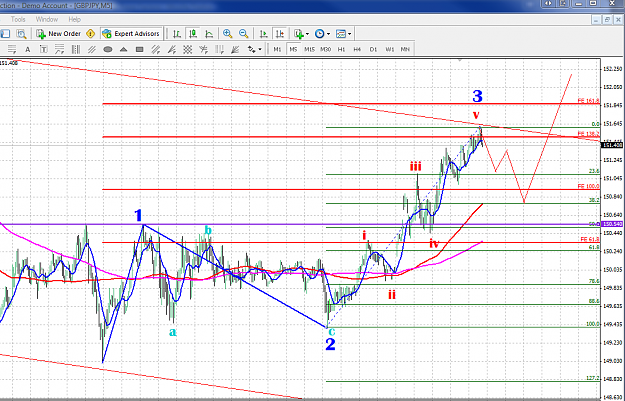Click the Indicators list icon
The image size is (625, 401).
coord(299,34)
